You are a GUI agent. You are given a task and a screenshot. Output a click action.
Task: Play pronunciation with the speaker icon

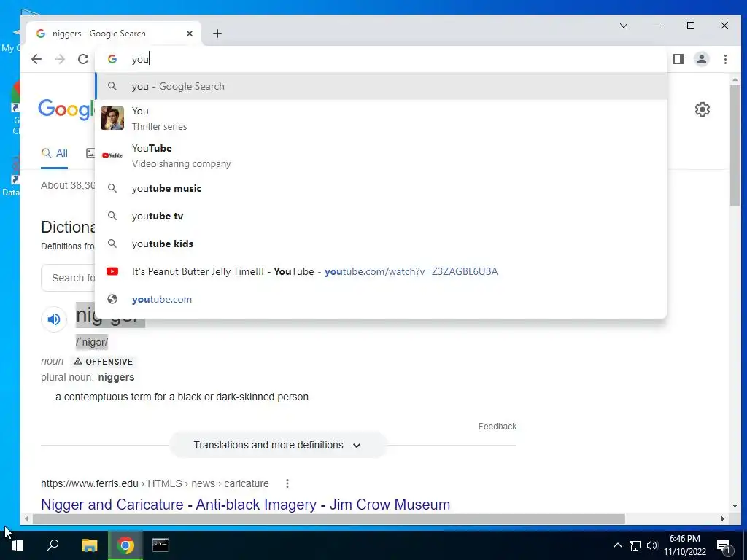tap(54, 319)
